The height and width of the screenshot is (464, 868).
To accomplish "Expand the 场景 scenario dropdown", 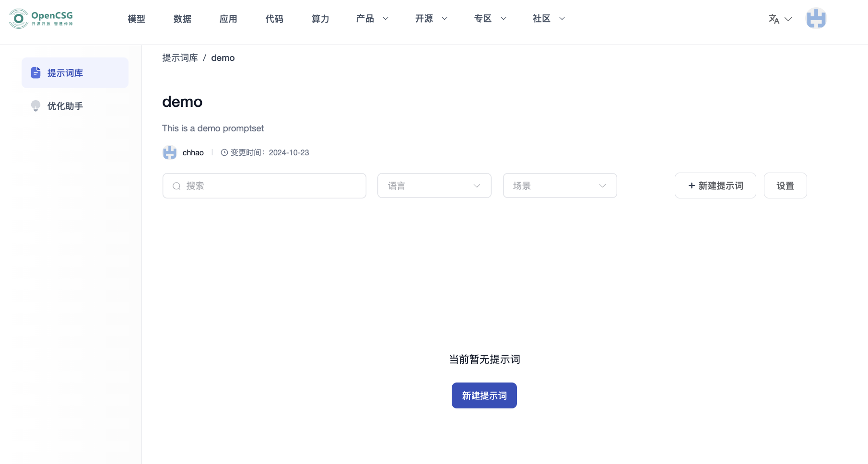I will coord(560,186).
